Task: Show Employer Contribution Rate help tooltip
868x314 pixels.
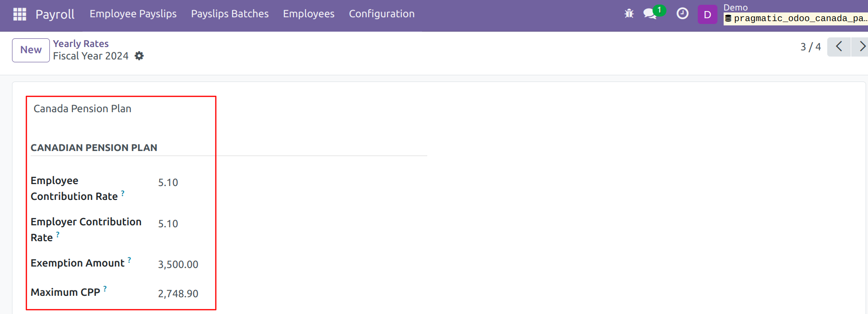Action: pos(58,234)
